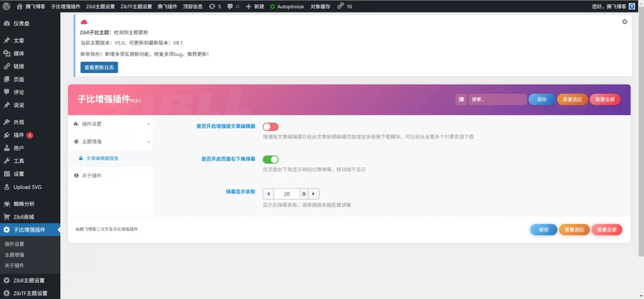Screen dimensions: 644x299
Task: Open Upload SVG in the sidebar
Action: 30,187
